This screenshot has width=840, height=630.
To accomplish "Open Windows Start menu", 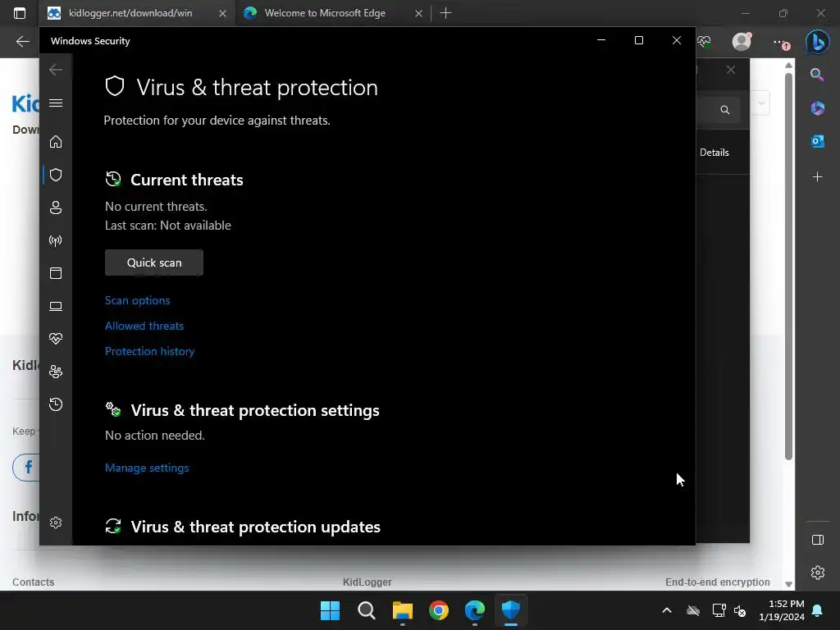I will pyautogui.click(x=330, y=610).
